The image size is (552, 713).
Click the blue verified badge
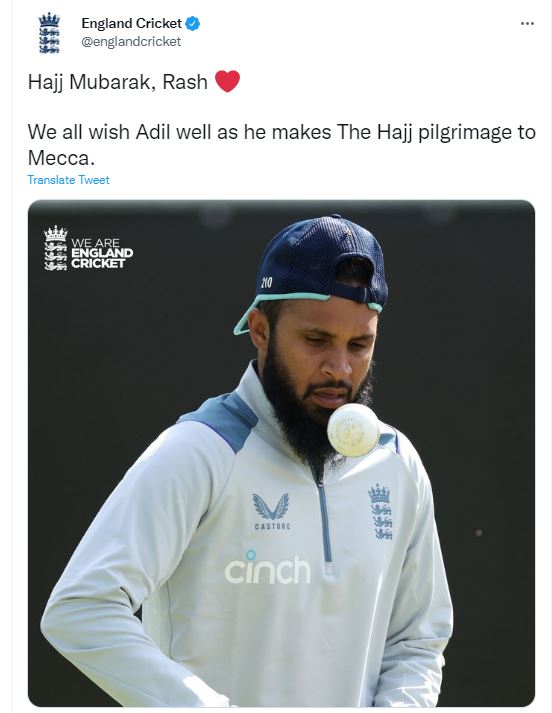[192, 23]
